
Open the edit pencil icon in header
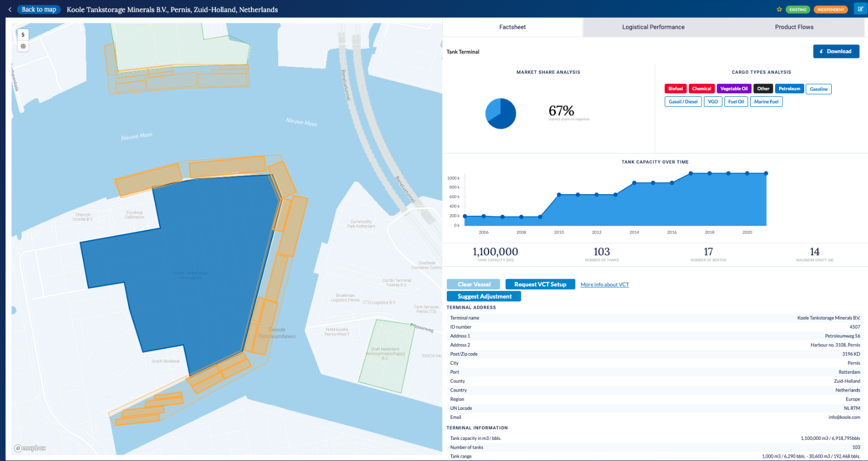point(859,9)
